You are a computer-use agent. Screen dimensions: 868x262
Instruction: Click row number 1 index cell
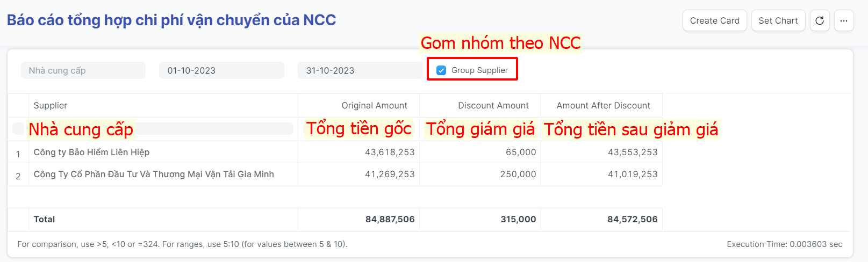coord(18,154)
